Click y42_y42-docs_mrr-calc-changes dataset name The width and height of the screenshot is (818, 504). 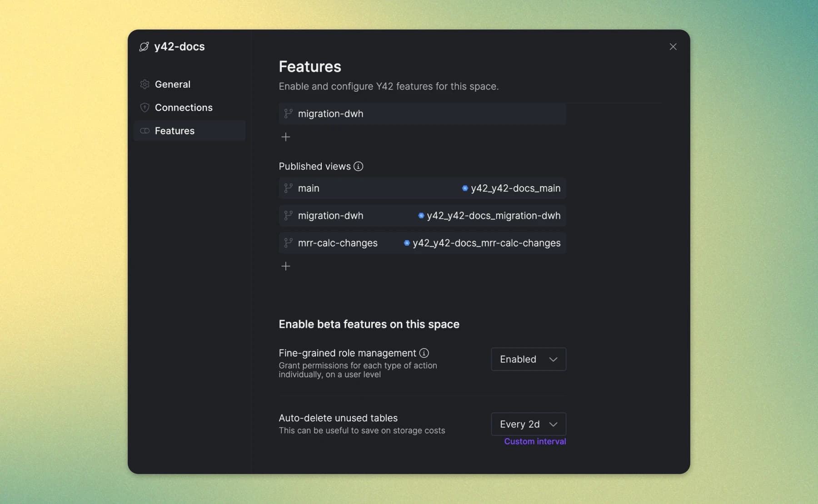(x=486, y=243)
